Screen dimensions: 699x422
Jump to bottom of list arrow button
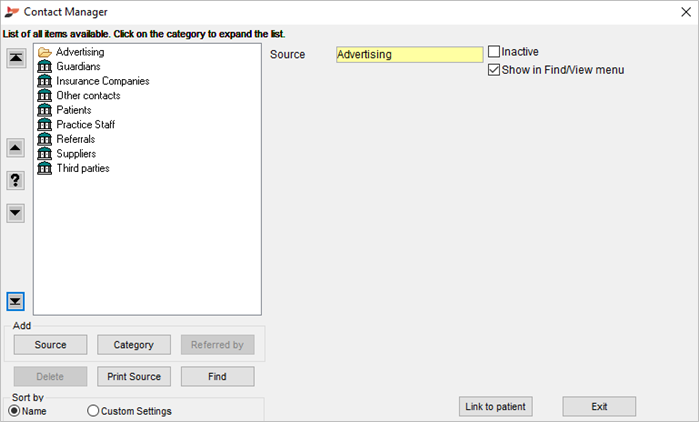16,302
